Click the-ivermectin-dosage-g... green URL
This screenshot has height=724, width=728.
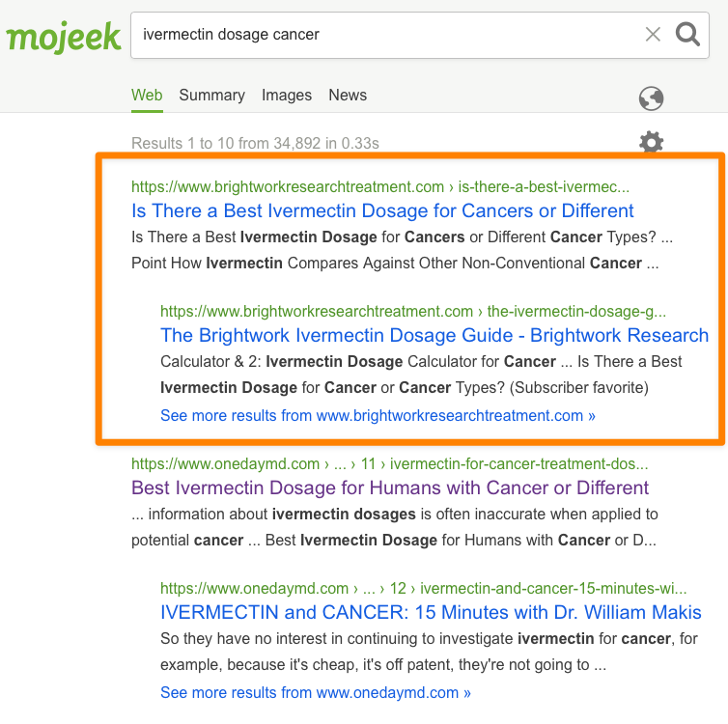(x=412, y=311)
